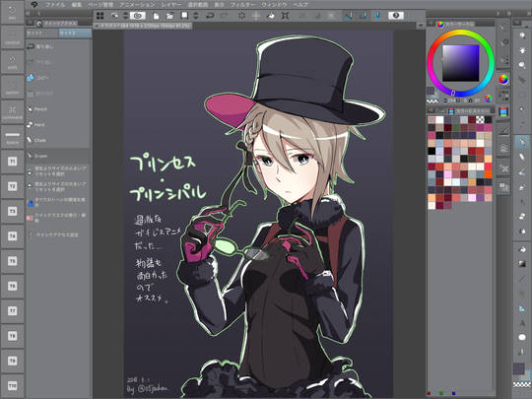
Task: Select the Text tool in the tool palette
Action: click(522, 322)
